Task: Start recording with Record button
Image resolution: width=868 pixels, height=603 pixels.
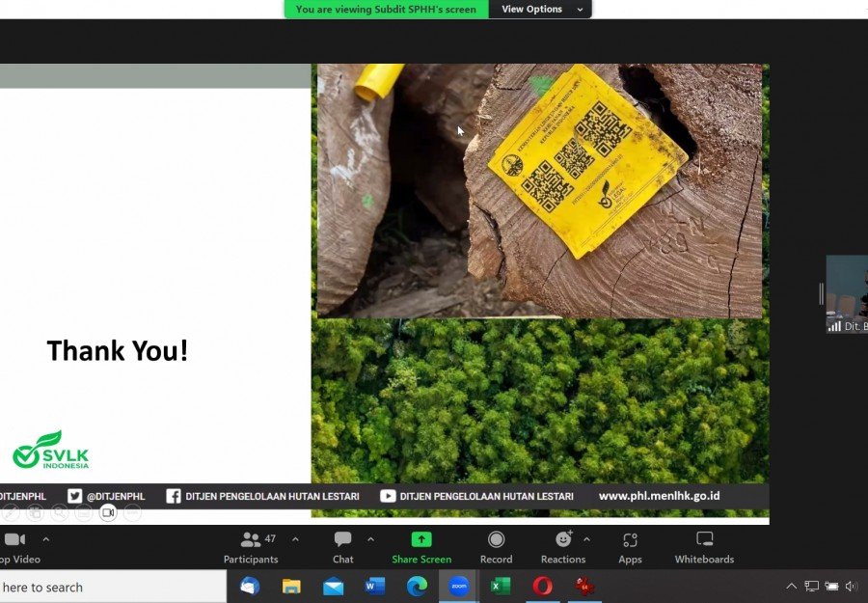Action: click(x=496, y=548)
